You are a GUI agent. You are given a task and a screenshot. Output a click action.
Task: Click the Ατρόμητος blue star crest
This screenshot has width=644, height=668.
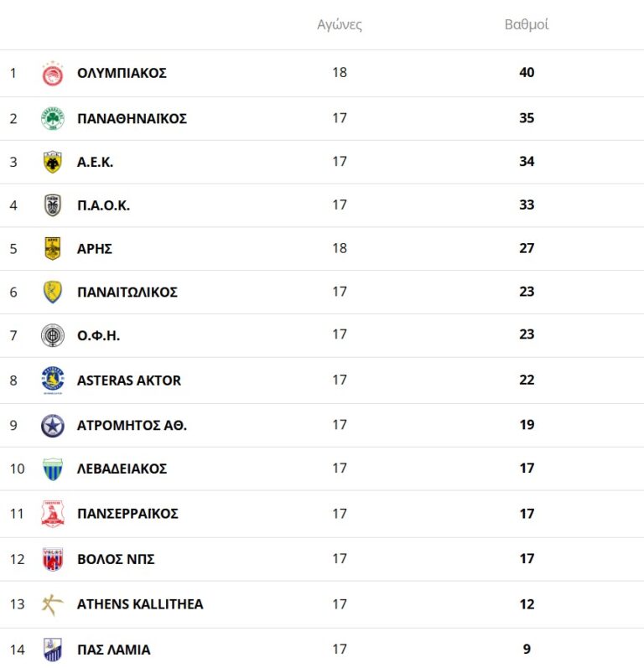pos(53,426)
